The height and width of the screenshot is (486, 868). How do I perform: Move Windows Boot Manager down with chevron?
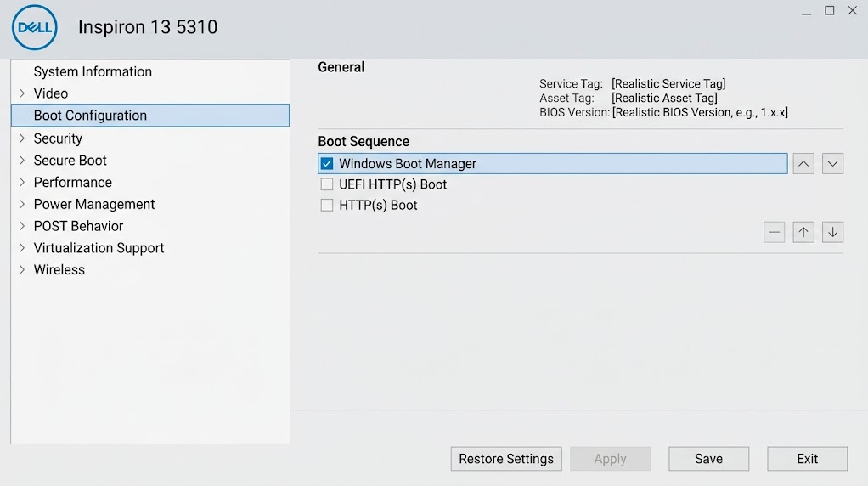[832, 164]
